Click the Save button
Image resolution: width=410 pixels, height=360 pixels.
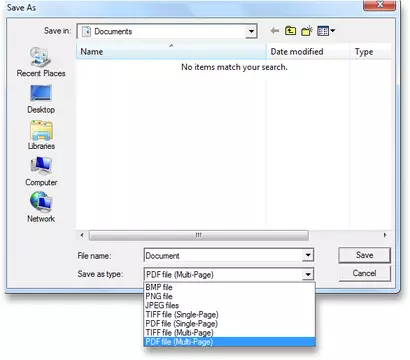click(x=364, y=255)
